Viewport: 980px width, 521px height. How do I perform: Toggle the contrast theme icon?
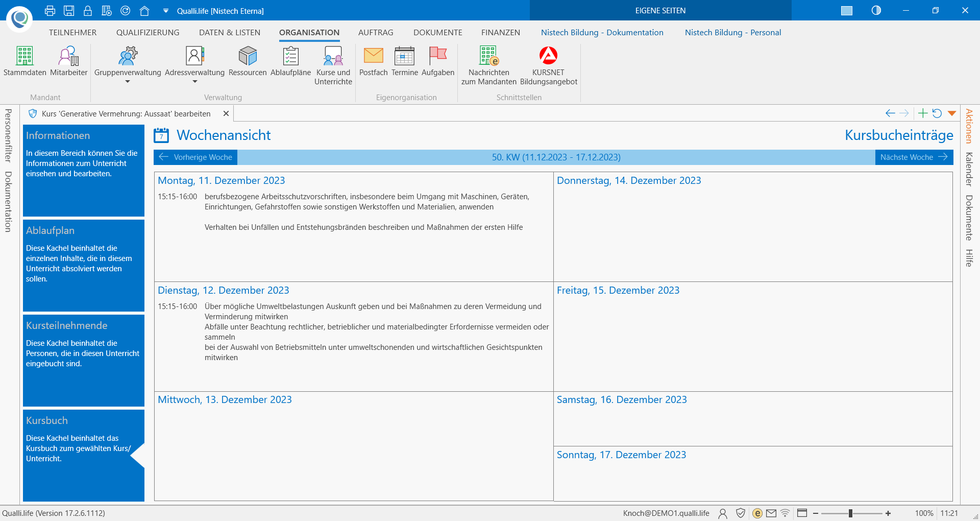(x=876, y=11)
